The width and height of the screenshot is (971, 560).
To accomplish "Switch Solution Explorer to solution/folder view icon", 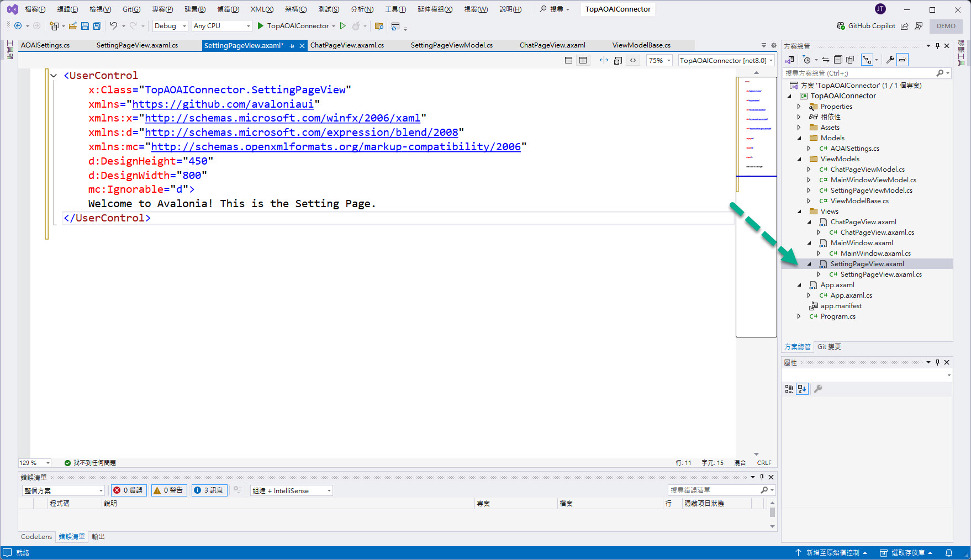I will (790, 60).
